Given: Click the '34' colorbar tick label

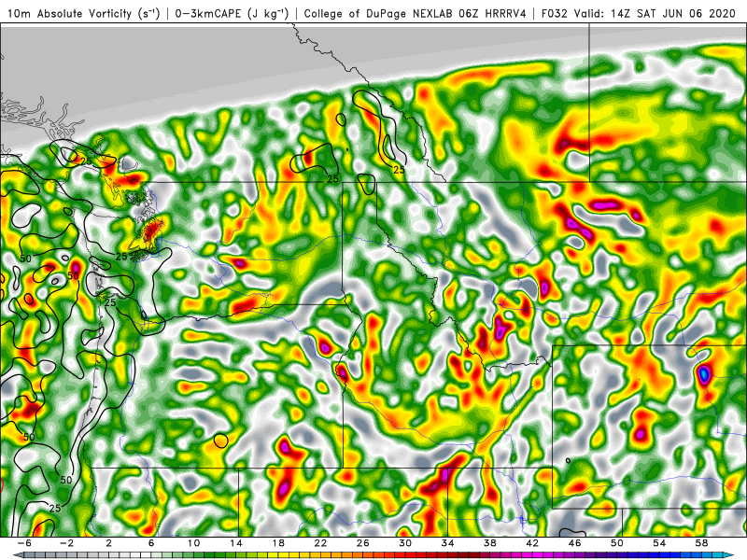Looking at the screenshot, I should [448, 543].
